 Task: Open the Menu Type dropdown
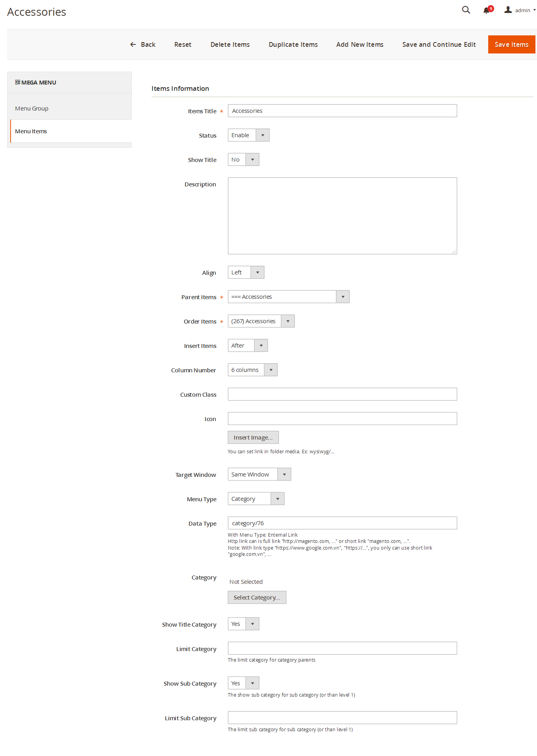[x=256, y=499]
